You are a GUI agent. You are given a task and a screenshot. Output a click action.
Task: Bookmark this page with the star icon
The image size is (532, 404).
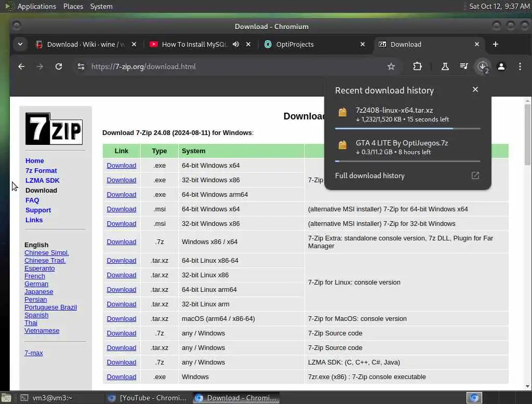point(391,66)
